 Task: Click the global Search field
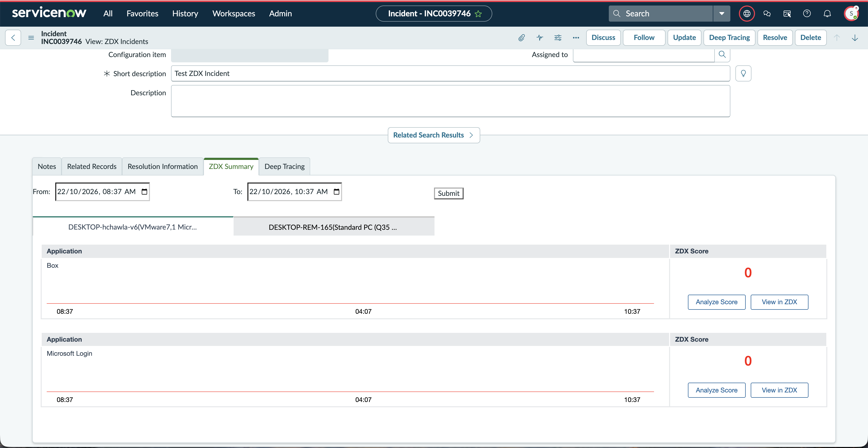coord(661,14)
